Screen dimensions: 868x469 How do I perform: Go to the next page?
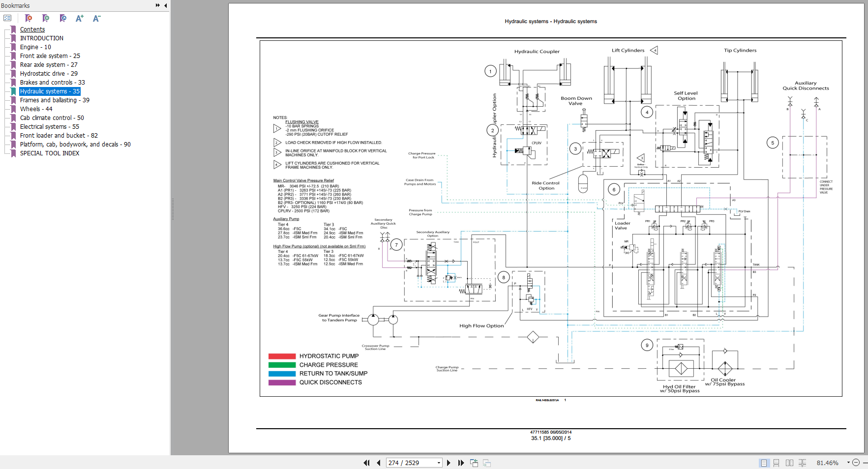click(x=449, y=463)
